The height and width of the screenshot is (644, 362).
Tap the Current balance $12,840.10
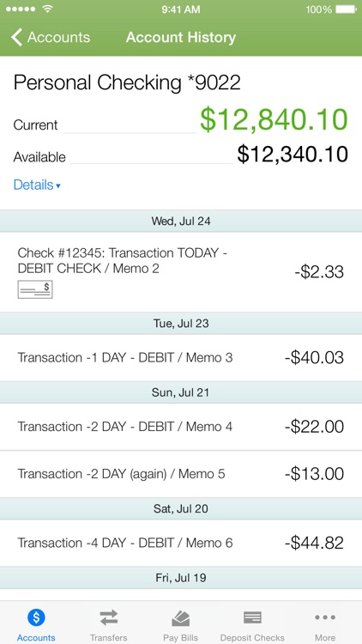coord(274,120)
